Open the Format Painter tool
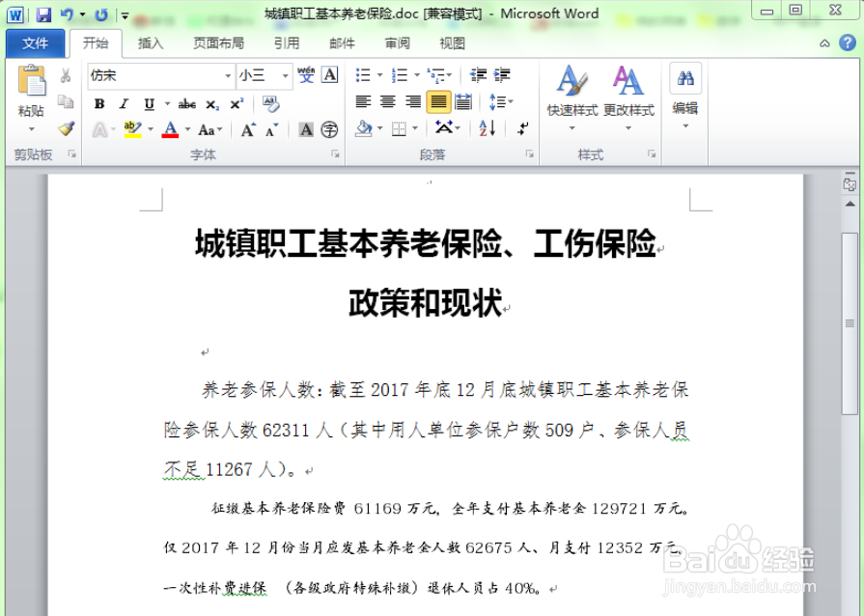864x616 pixels. (65, 128)
